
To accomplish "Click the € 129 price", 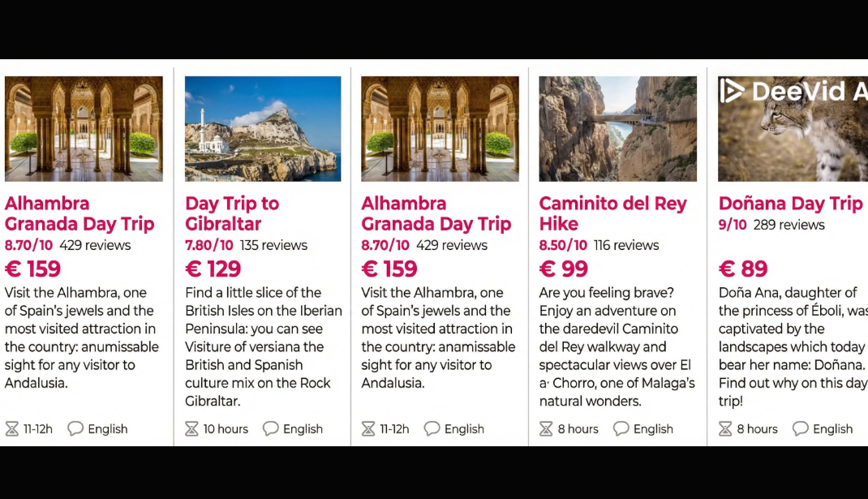I will (213, 269).
